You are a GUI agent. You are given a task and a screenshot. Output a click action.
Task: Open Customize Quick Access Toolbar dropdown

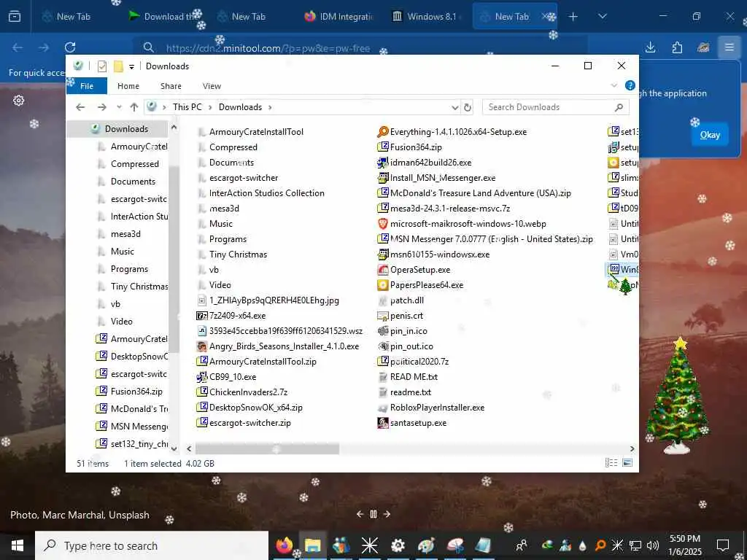(x=131, y=66)
